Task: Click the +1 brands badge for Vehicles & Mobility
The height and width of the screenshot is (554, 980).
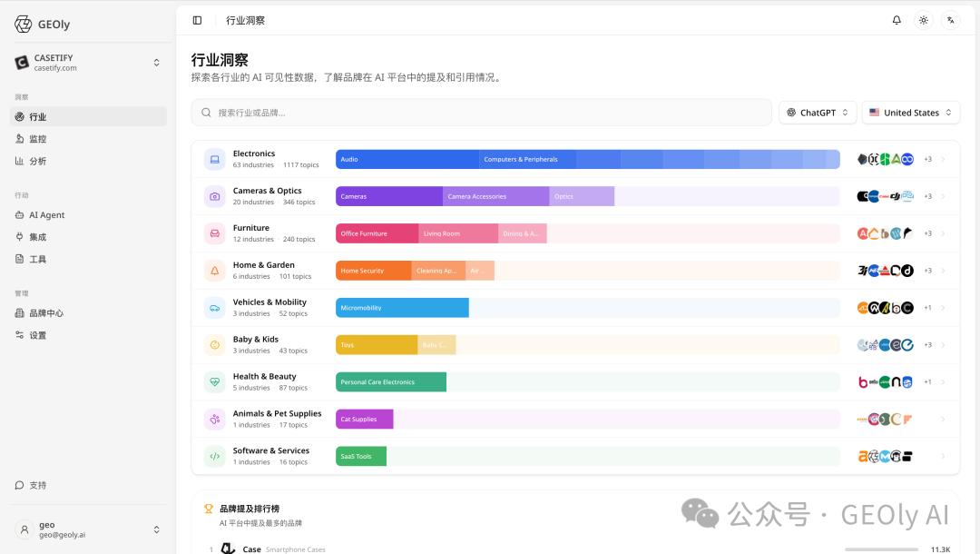Action: pos(928,308)
